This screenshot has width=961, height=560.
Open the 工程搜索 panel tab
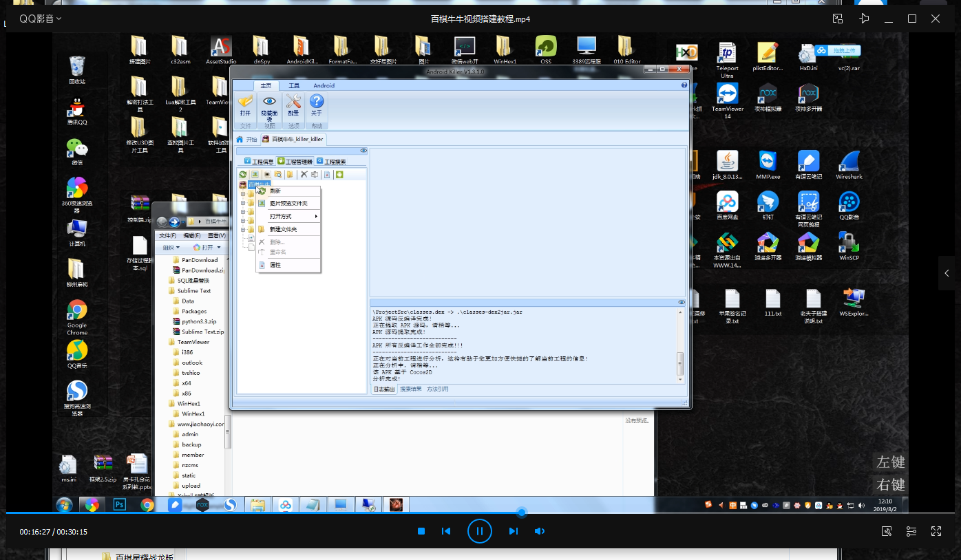pyautogui.click(x=330, y=162)
